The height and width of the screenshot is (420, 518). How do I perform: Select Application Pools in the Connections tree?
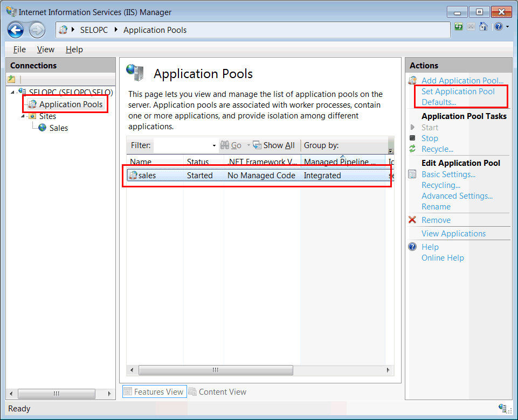[x=71, y=104]
